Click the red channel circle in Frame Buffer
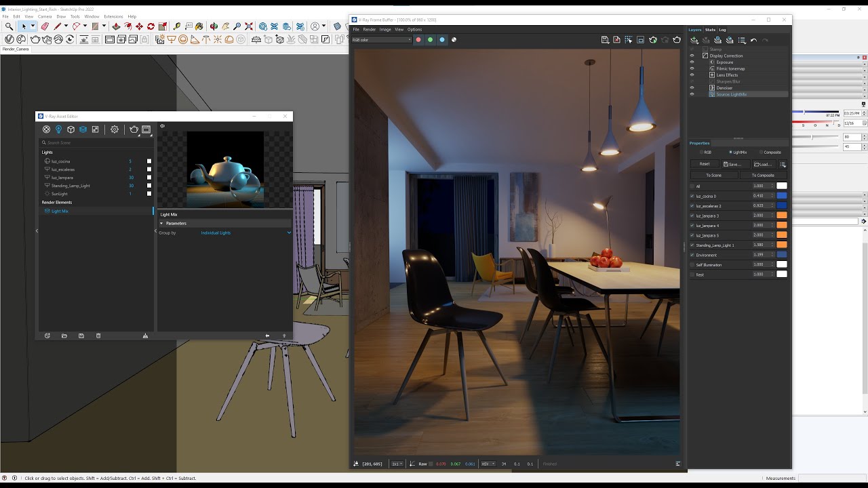 418,39
